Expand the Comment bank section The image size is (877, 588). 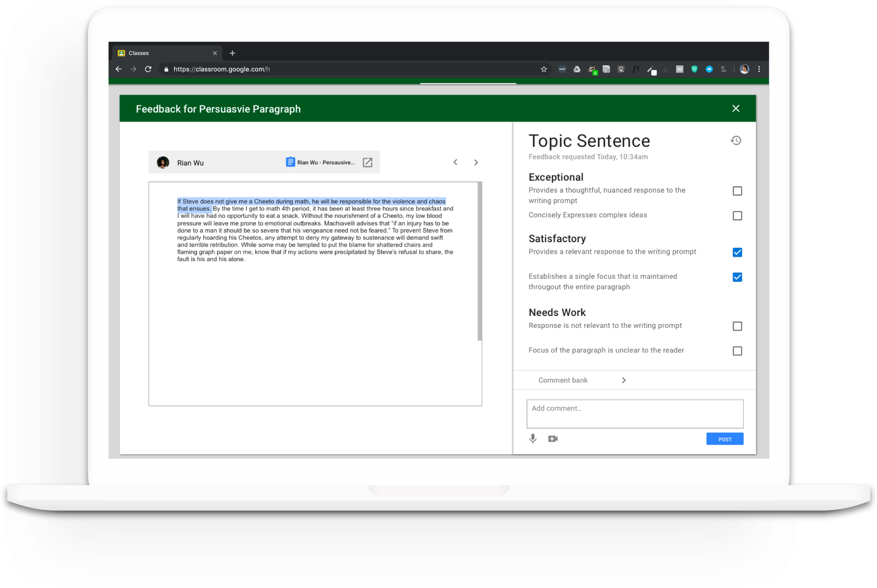[x=624, y=380]
